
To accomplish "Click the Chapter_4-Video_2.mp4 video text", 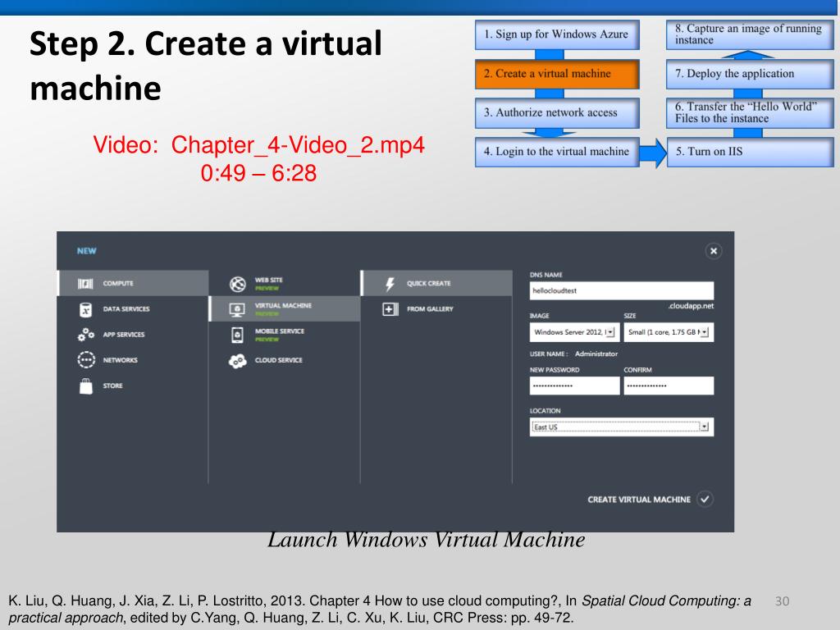I will tap(297, 144).
